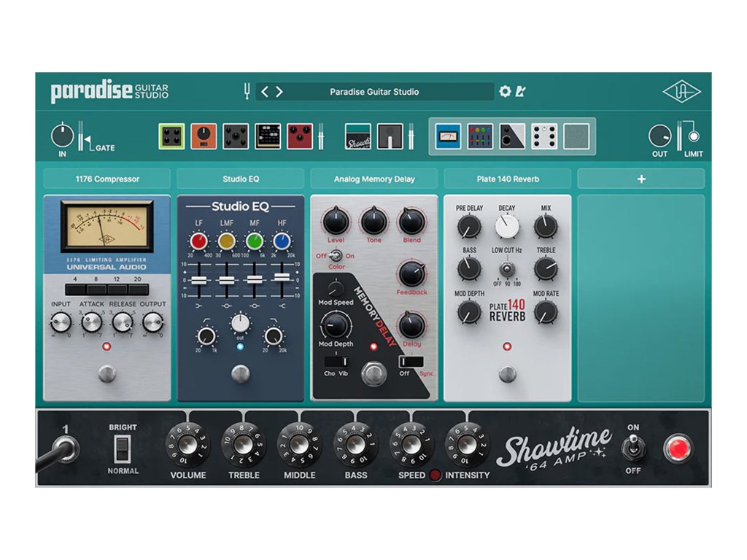Click the 1176 OUTPUT knob

tap(153, 323)
